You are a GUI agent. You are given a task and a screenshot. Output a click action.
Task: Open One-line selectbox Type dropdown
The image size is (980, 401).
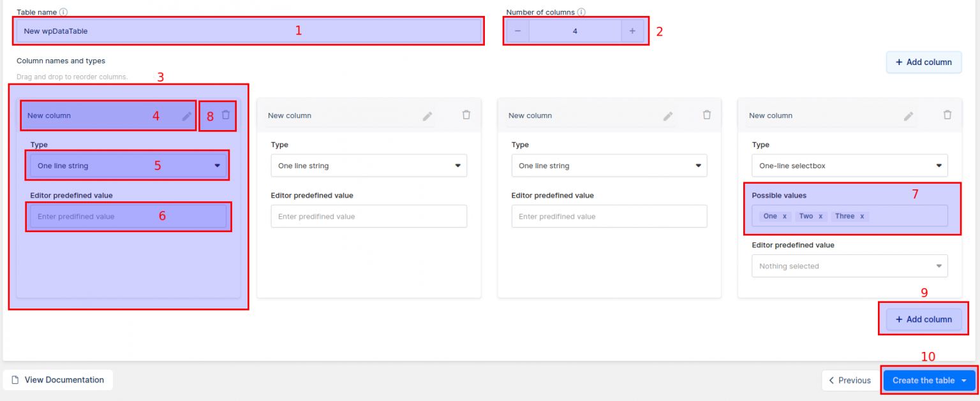pyautogui.click(x=850, y=166)
